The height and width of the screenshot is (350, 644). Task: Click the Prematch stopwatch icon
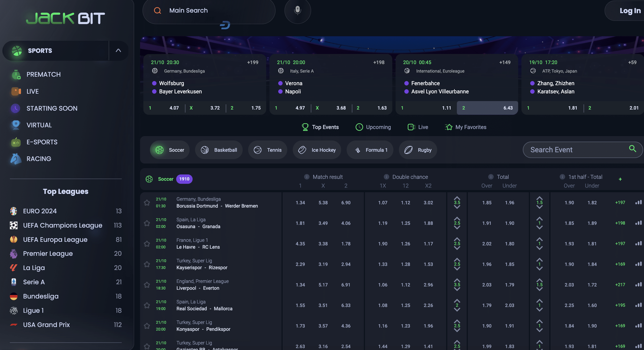coord(16,74)
